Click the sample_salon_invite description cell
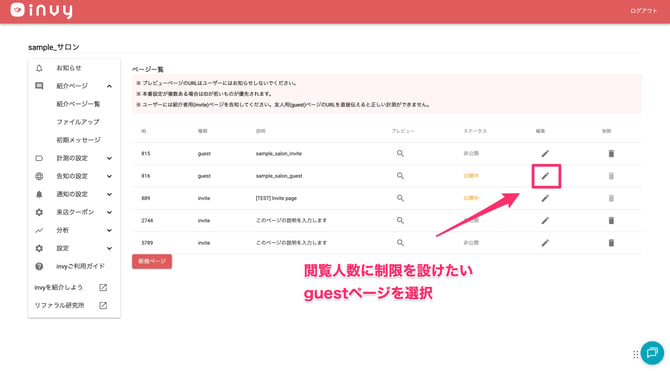 279,153
